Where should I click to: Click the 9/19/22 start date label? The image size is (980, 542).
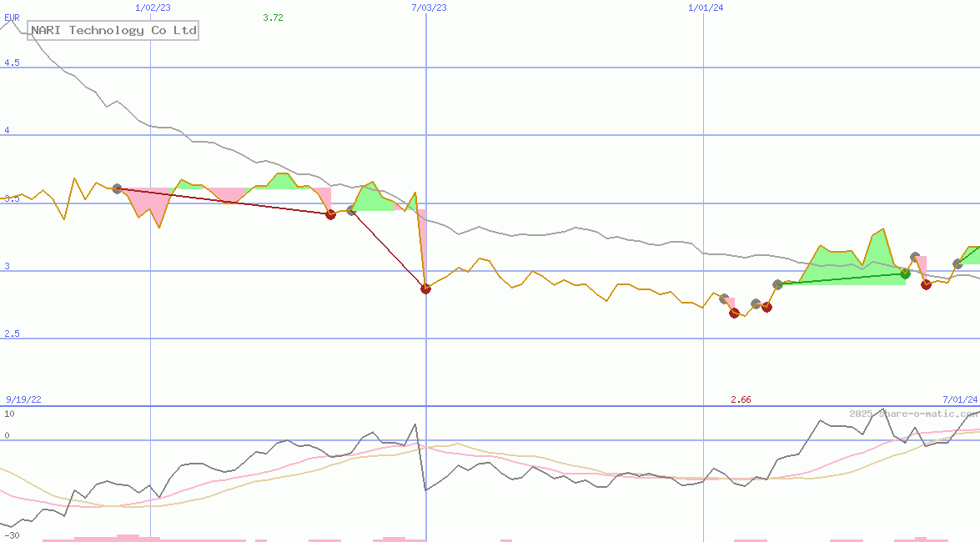click(23, 399)
